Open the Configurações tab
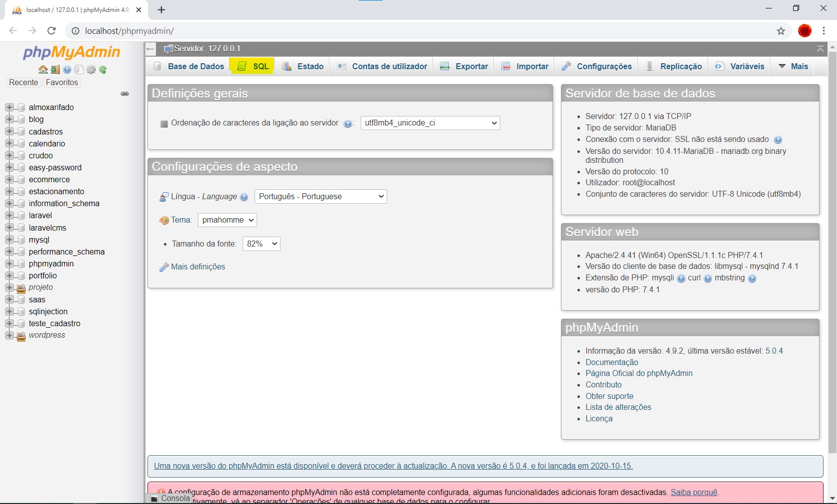Image resolution: width=837 pixels, height=504 pixels. coord(596,66)
